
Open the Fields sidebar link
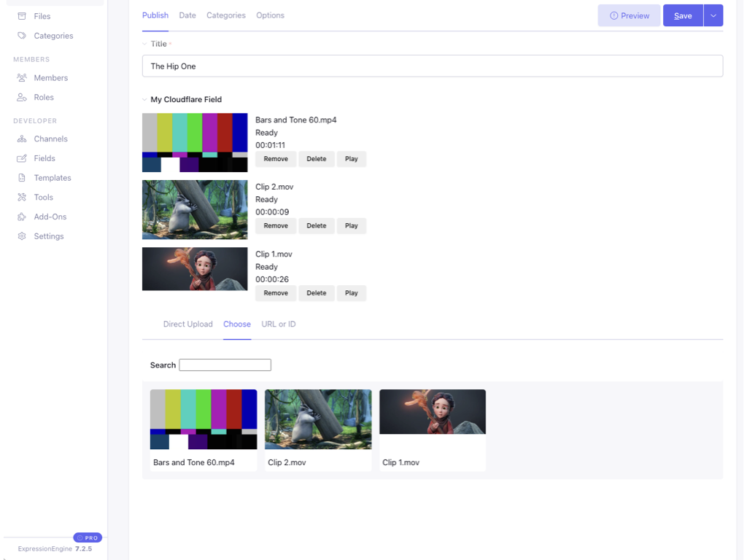[x=44, y=158]
